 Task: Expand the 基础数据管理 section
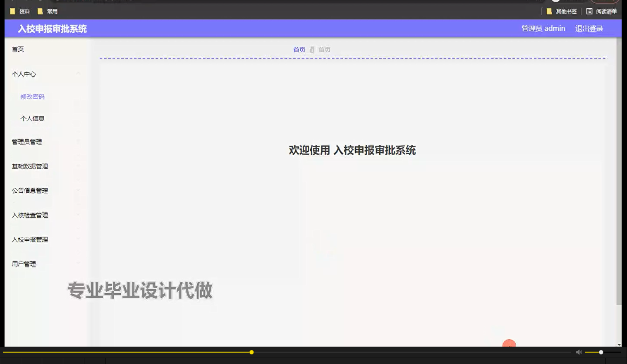(29, 166)
